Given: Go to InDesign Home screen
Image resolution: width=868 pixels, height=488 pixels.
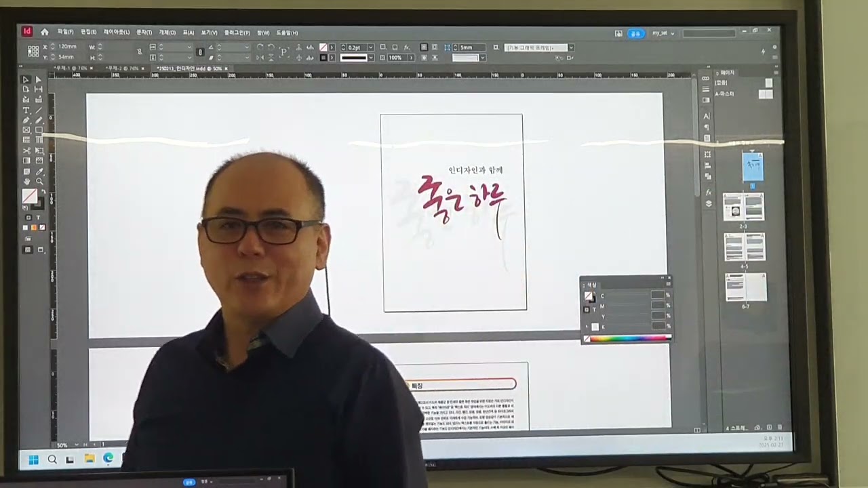Looking at the screenshot, I should 45,32.
